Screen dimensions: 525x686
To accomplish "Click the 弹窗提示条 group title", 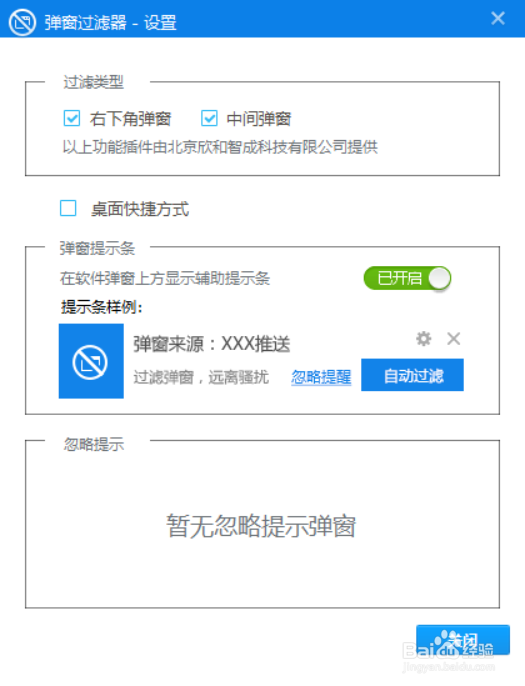I will point(97,248).
